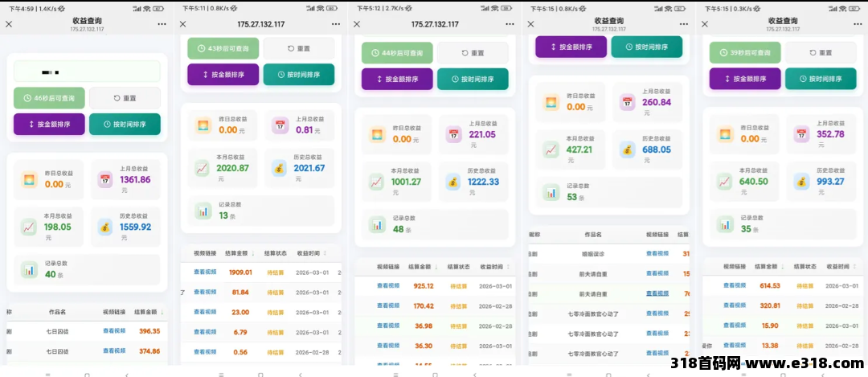Image resolution: width=868 pixels, height=377 pixels.
Task: Click the money bag icon beside 历史总收益 993.27
Action: point(800,181)
